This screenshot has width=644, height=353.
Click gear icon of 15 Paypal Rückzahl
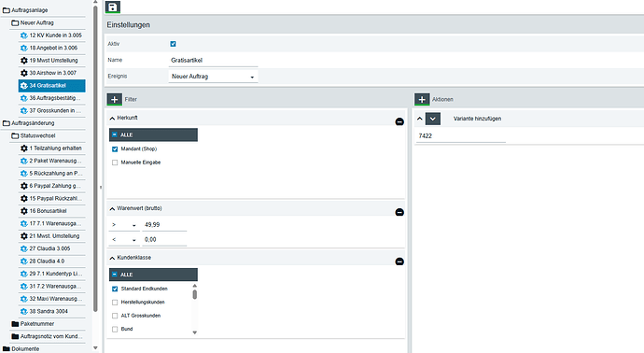point(24,199)
